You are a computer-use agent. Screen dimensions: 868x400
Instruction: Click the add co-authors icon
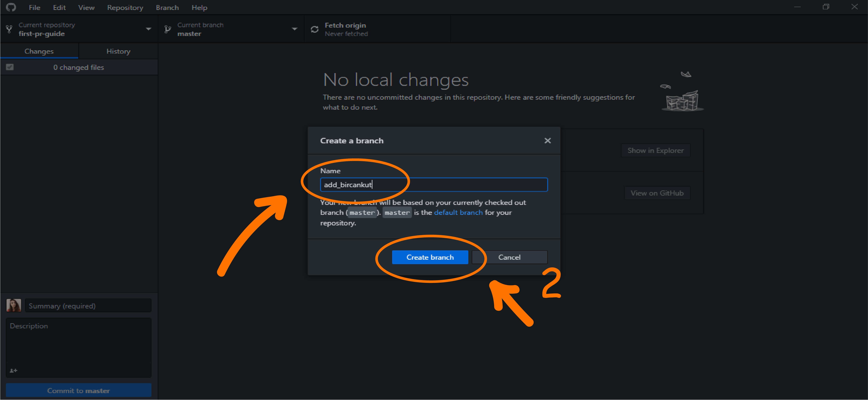[13, 370]
